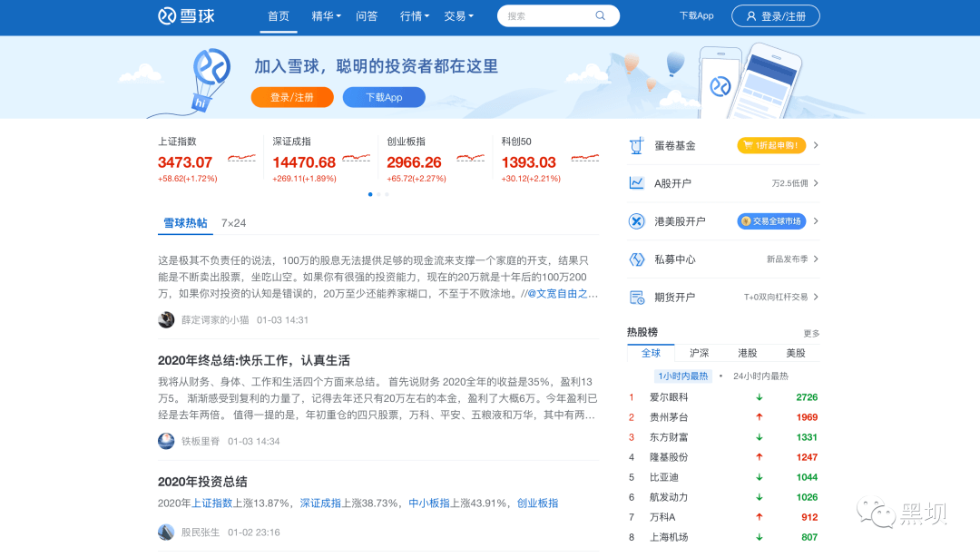Click the Xueqiu 雪球 logo
Viewport: 980px width, 557px height.
[186, 15]
